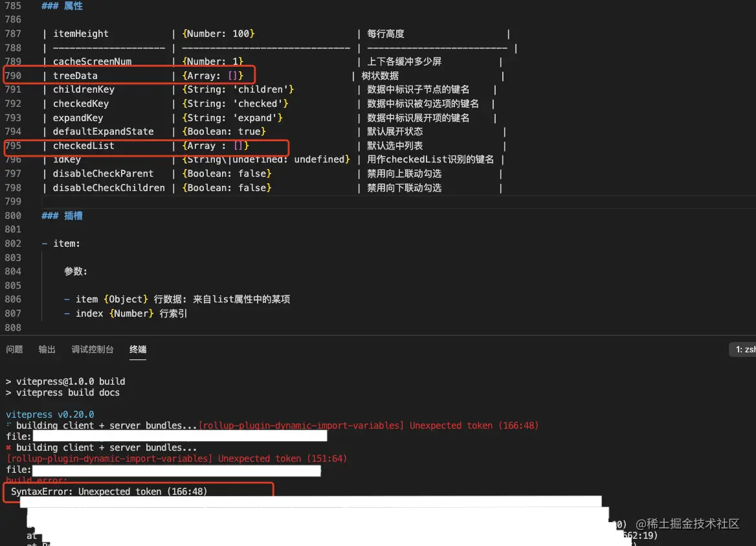Click the '{Number: 100}' value
This screenshot has width=756, height=546.
[218, 34]
